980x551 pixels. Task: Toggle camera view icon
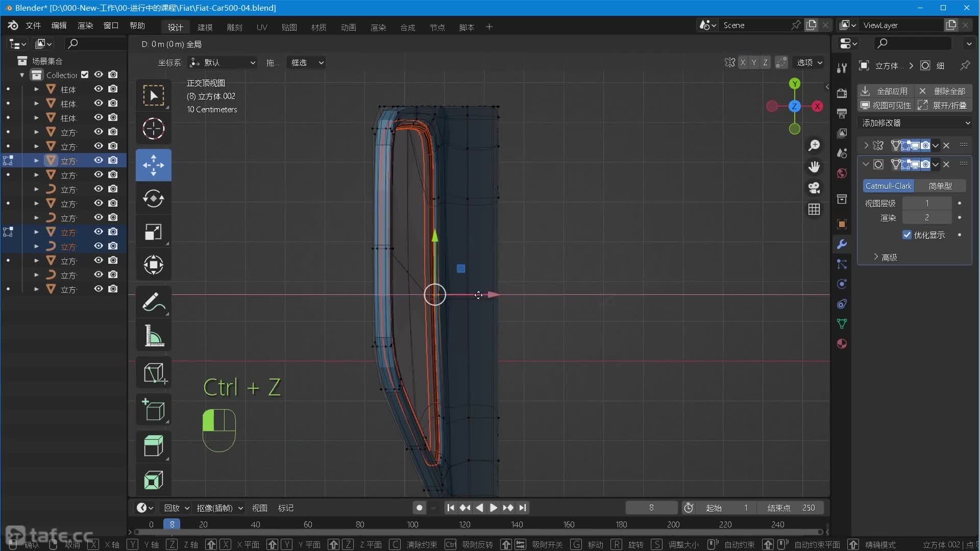[x=814, y=188]
